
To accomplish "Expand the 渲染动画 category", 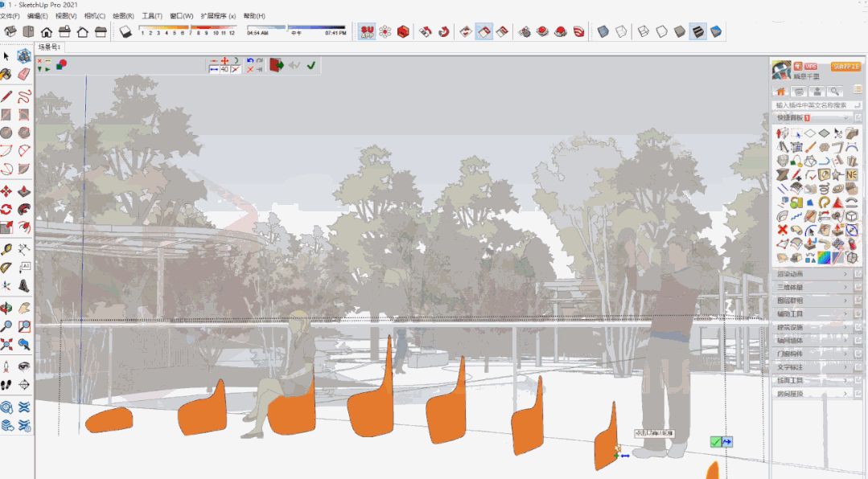I will coord(812,274).
